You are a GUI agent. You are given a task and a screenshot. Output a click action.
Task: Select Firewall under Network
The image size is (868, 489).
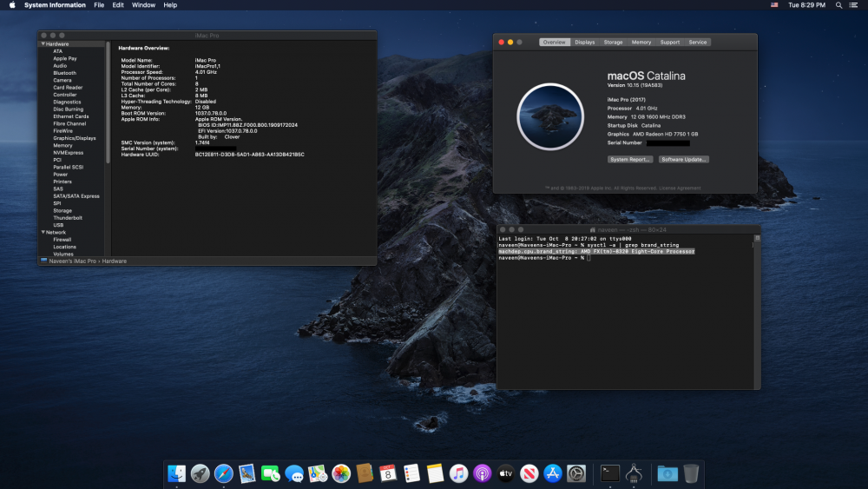click(x=62, y=239)
